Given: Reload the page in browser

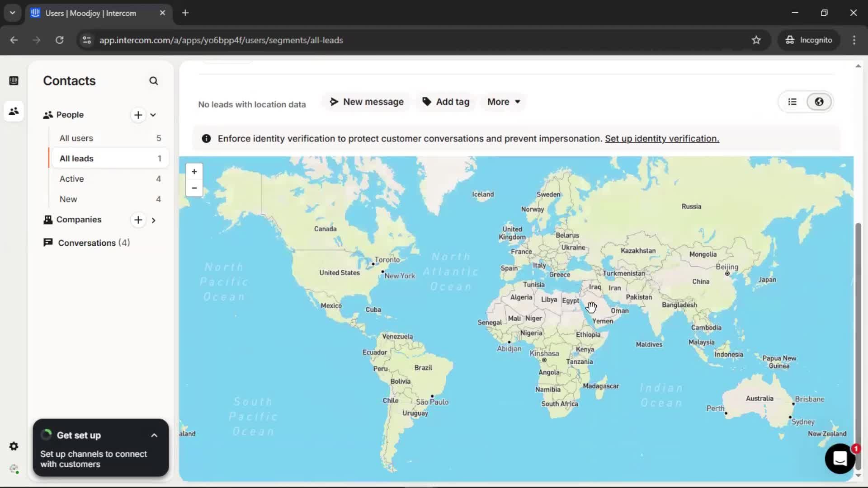Looking at the screenshot, I should 59,40.
